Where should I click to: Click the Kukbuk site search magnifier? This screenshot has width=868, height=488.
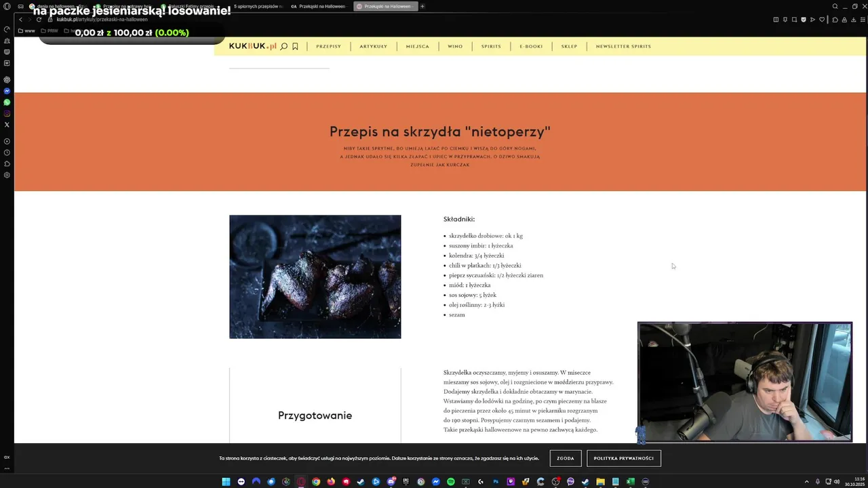pos(283,46)
